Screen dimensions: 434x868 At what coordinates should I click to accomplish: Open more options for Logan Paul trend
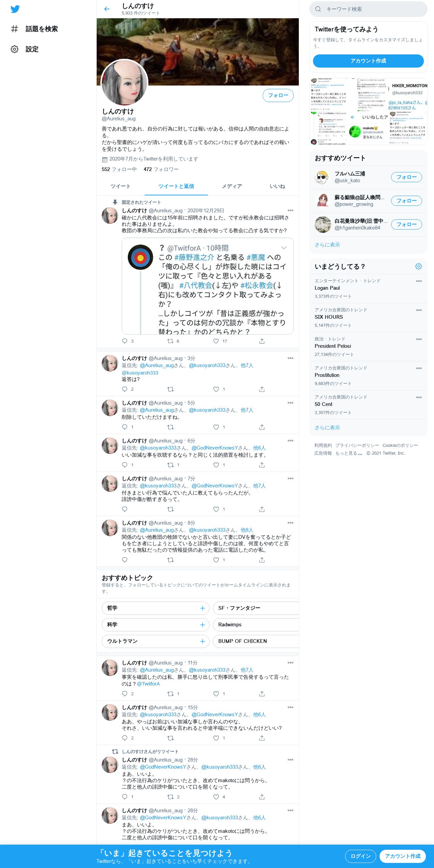pyautogui.click(x=419, y=281)
